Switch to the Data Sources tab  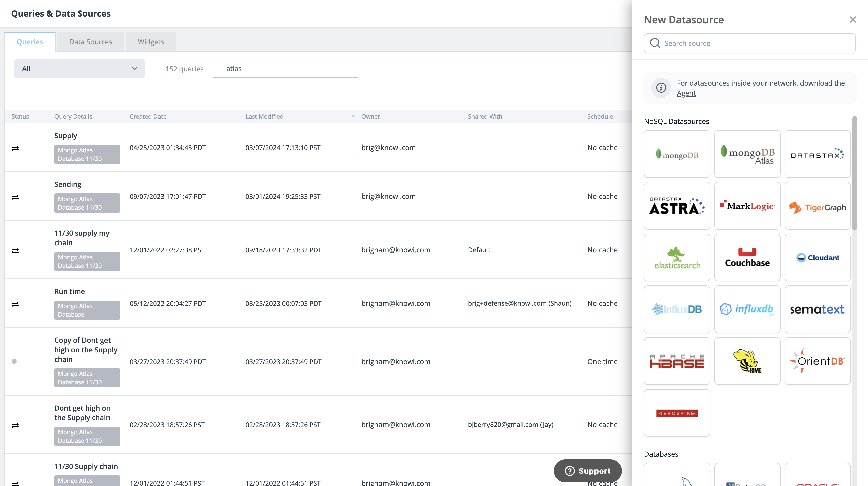tap(91, 42)
